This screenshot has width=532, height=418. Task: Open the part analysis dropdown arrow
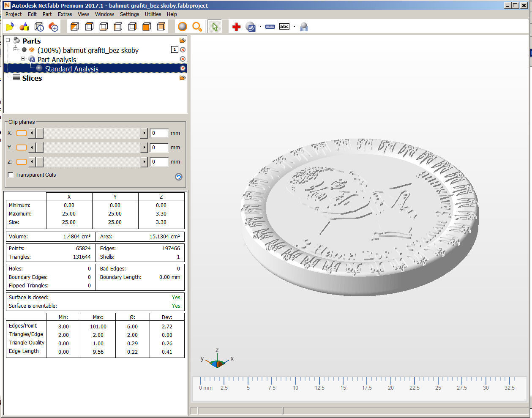point(260,27)
